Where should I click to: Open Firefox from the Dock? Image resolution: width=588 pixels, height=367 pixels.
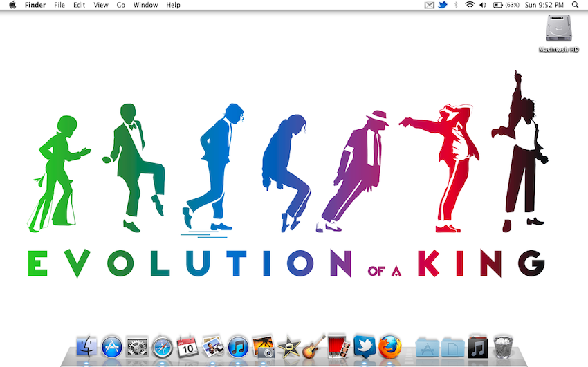[389, 347]
